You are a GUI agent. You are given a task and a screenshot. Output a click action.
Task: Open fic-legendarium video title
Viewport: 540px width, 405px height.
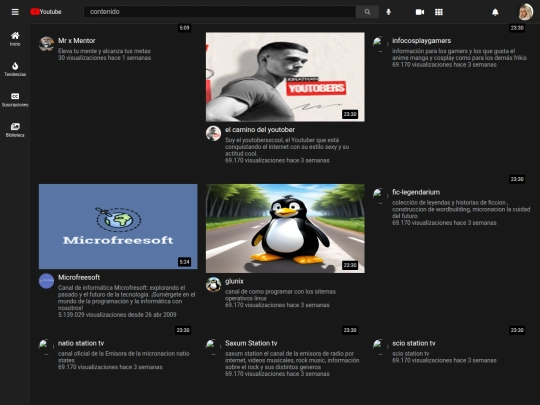coord(416,192)
